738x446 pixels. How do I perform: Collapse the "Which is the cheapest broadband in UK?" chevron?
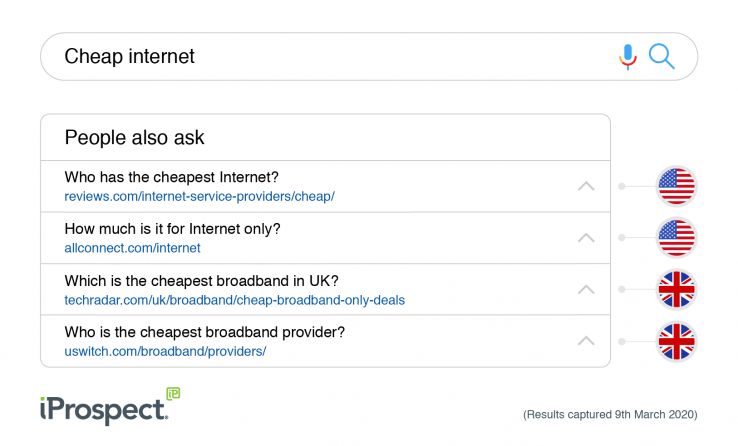pyautogui.click(x=586, y=290)
